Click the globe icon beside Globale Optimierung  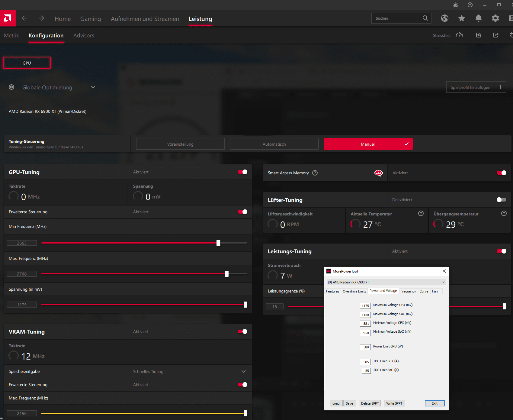(x=11, y=87)
